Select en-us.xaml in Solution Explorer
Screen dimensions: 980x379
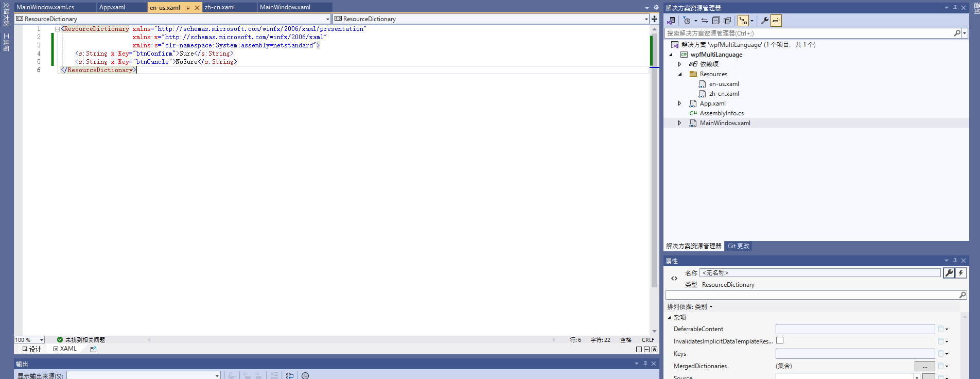[x=724, y=84]
